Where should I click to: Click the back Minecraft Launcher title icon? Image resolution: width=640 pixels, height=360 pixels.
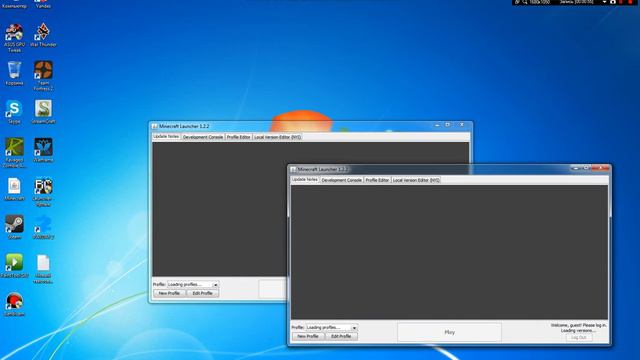pos(155,127)
